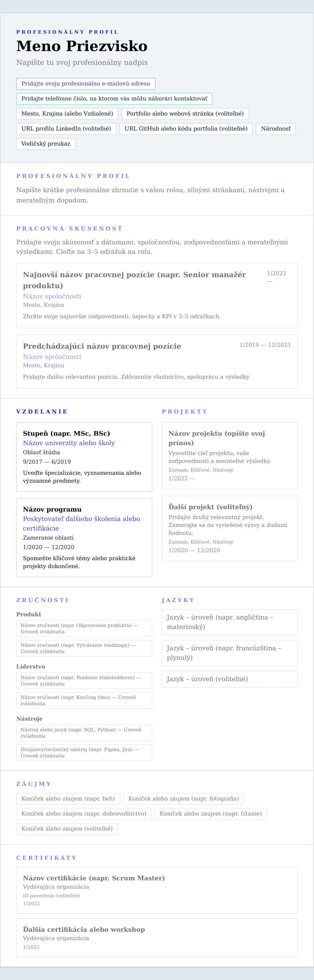Select the Scrum Master certification title
Viewport: 314px width, 980px height.
[94, 878]
